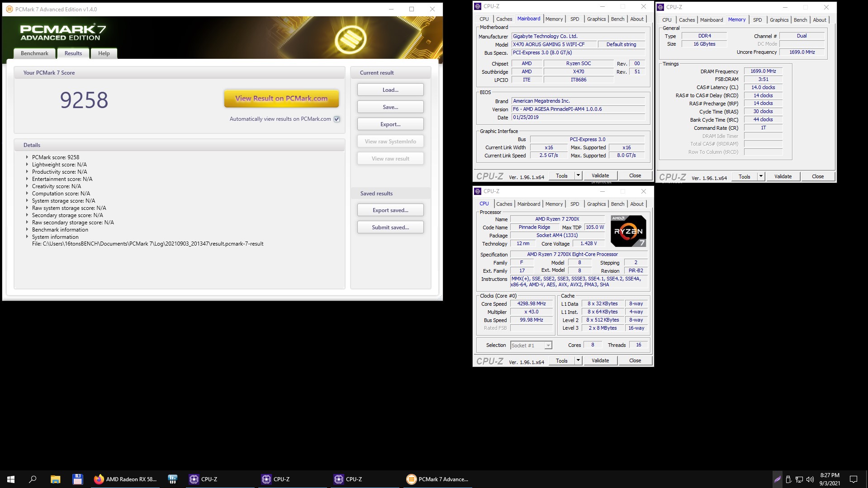868x488 pixels.
Task: Expand the Creativity score row
Action: [27, 186]
